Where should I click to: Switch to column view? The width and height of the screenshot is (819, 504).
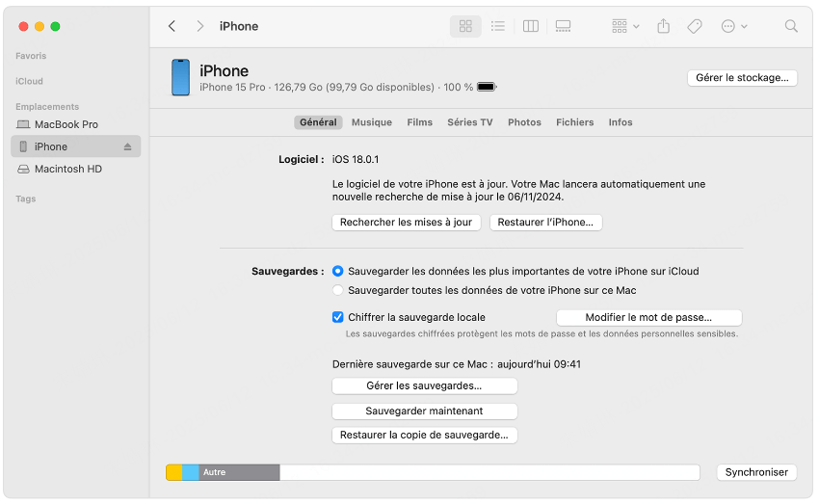531,26
